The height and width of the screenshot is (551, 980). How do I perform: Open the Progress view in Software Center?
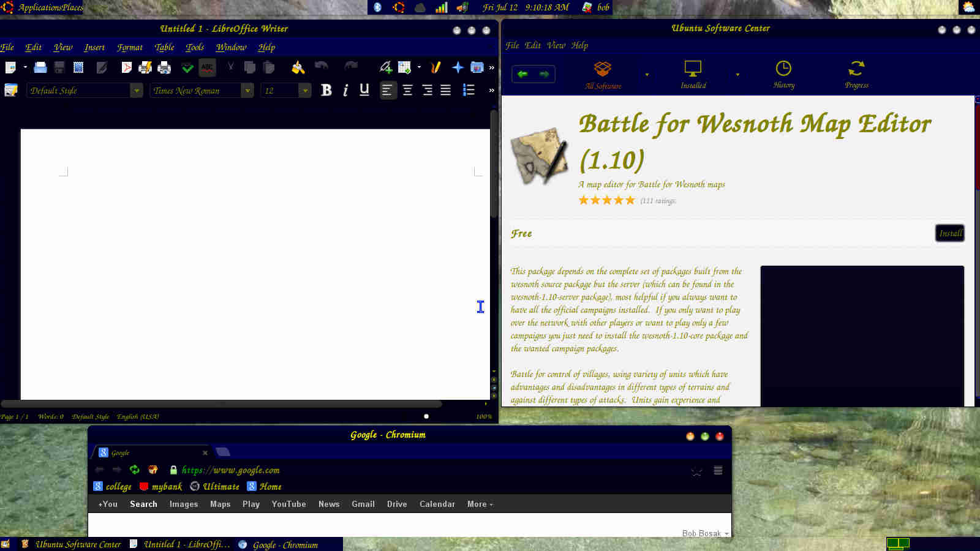[x=856, y=75]
